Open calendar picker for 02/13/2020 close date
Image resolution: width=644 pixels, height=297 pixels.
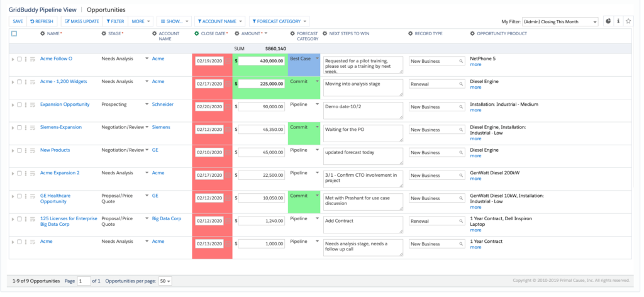point(228,244)
